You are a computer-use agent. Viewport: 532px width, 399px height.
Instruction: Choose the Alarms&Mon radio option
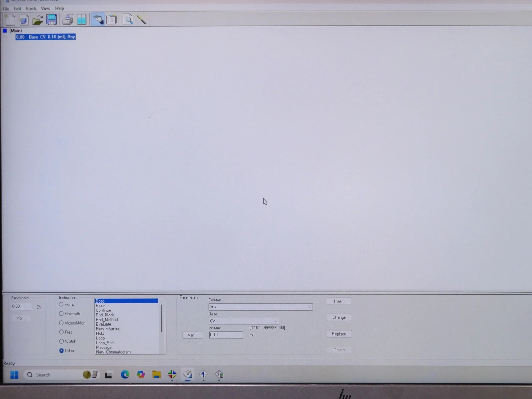(x=61, y=323)
